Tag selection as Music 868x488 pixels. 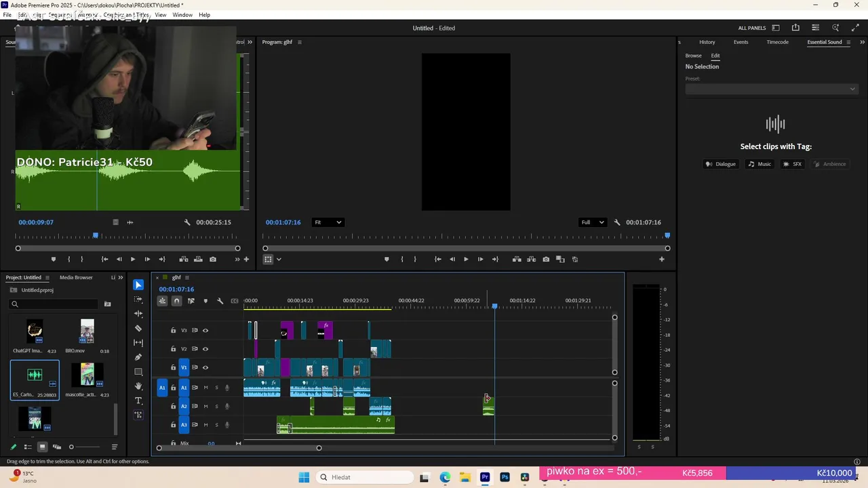759,164
